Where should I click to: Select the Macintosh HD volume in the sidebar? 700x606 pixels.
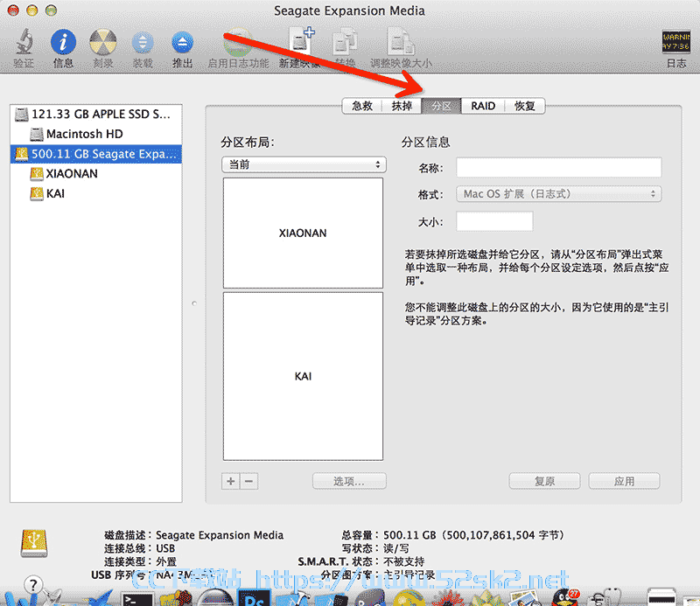[x=95, y=134]
